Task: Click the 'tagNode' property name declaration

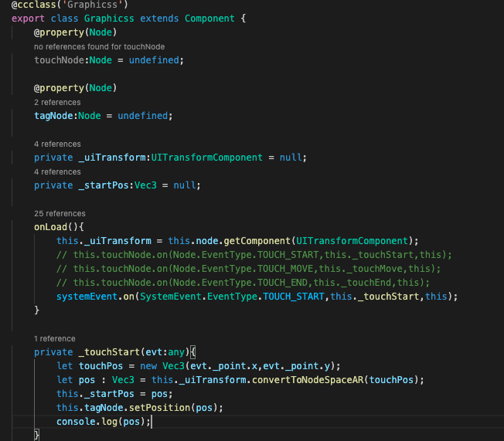Action: [x=53, y=116]
